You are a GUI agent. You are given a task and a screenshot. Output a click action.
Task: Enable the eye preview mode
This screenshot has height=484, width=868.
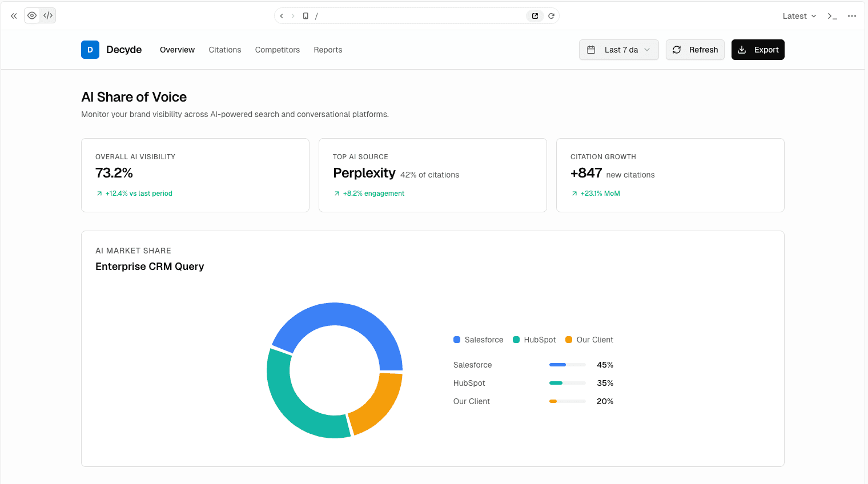click(32, 15)
